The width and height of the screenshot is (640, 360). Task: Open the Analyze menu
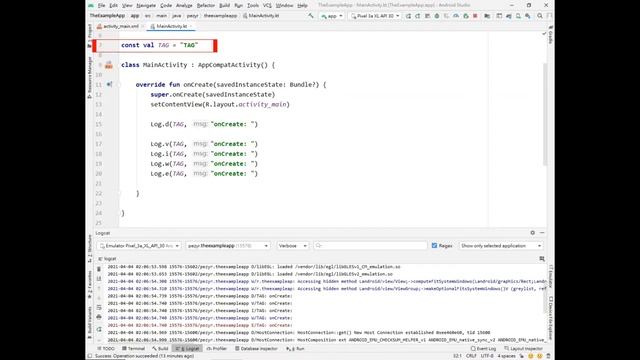point(184,5)
